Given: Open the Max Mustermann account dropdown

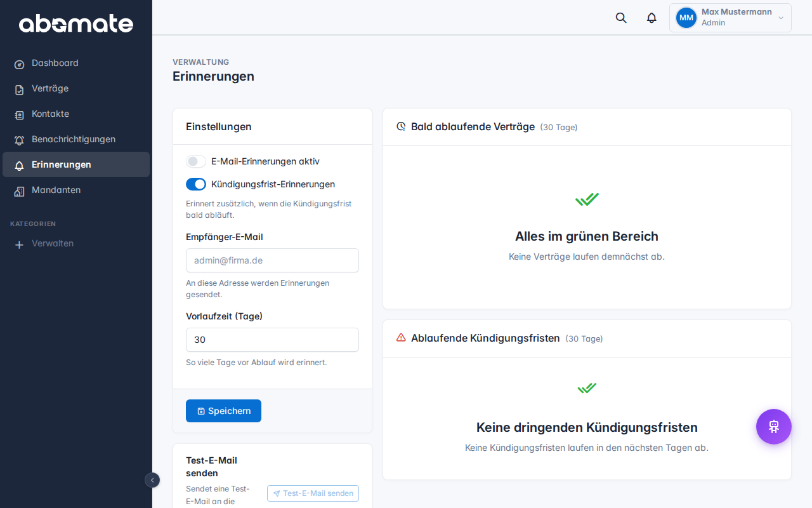Looking at the screenshot, I should (730, 17).
